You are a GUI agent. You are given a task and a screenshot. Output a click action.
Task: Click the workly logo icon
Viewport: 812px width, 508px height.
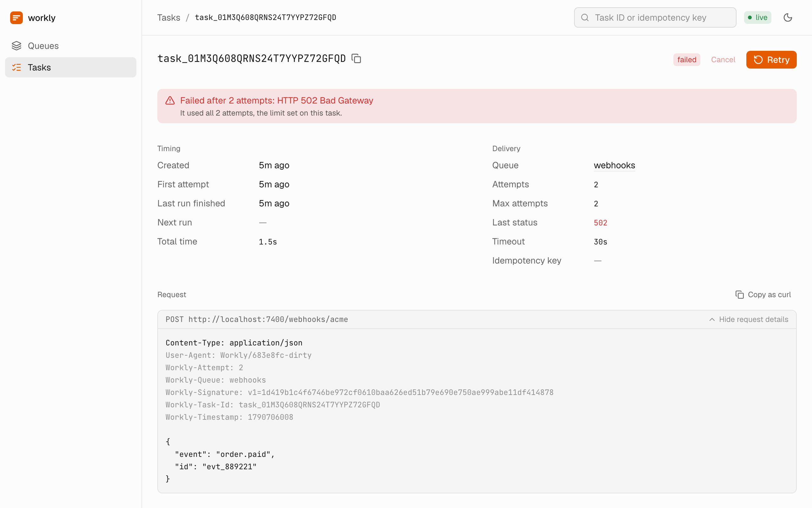coord(16,17)
